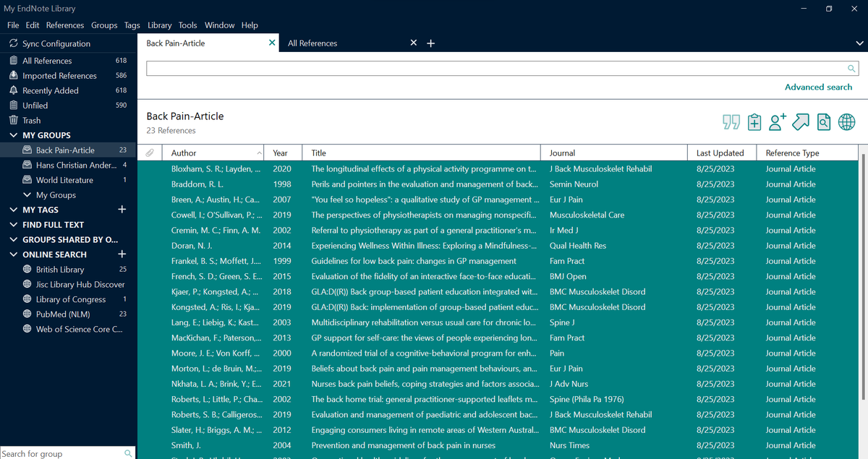Screen dimensions: 868x459
Task: Click the magnifier in the group search box
Action: [128, 453]
